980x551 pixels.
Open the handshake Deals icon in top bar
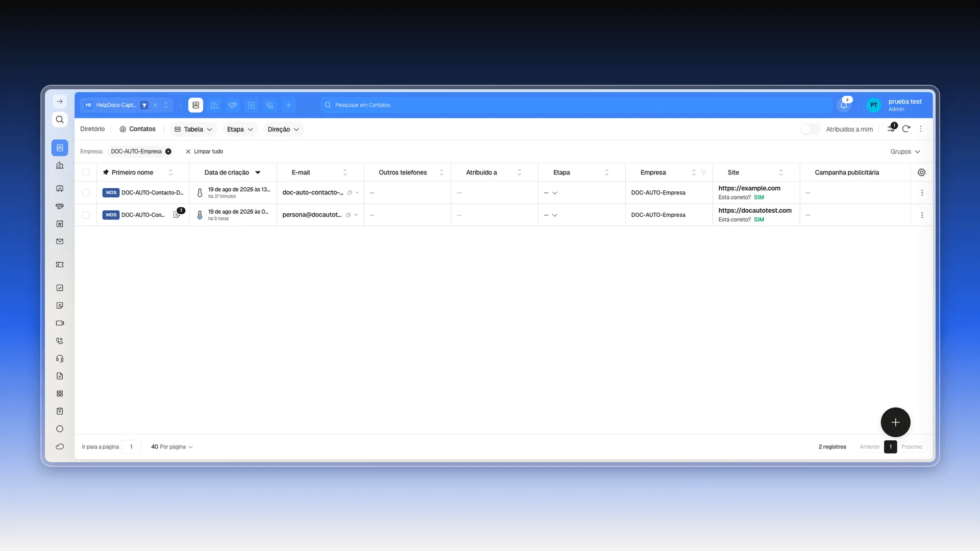[x=233, y=105]
